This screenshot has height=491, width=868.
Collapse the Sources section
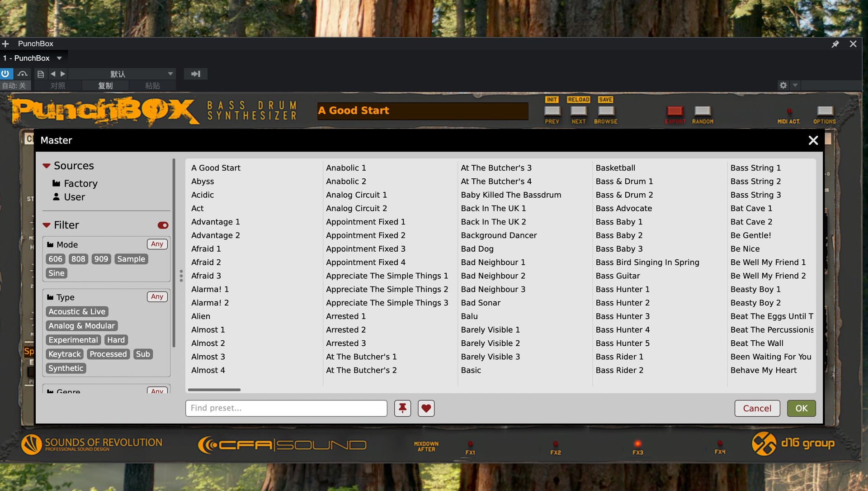click(46, 166)
